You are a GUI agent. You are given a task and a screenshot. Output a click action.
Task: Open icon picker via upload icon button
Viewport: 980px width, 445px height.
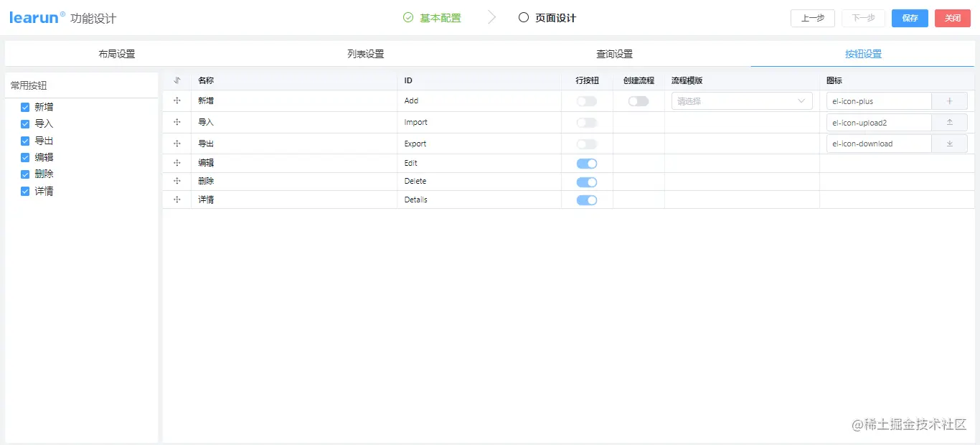[949, 123]
